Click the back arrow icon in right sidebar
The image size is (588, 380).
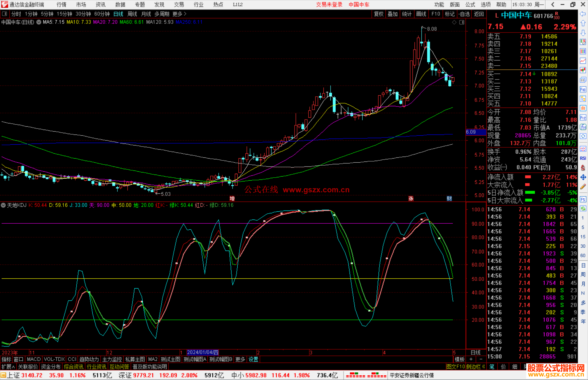tap(583, 14)
